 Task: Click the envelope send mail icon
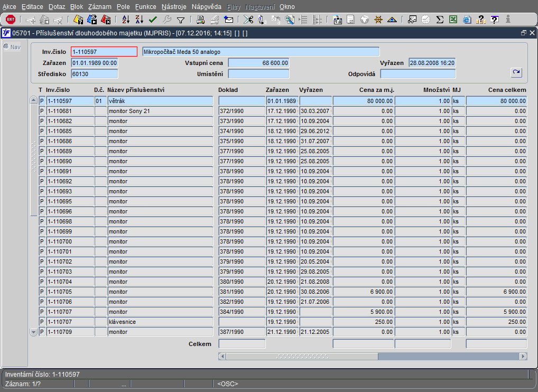[x=228, y=20]
